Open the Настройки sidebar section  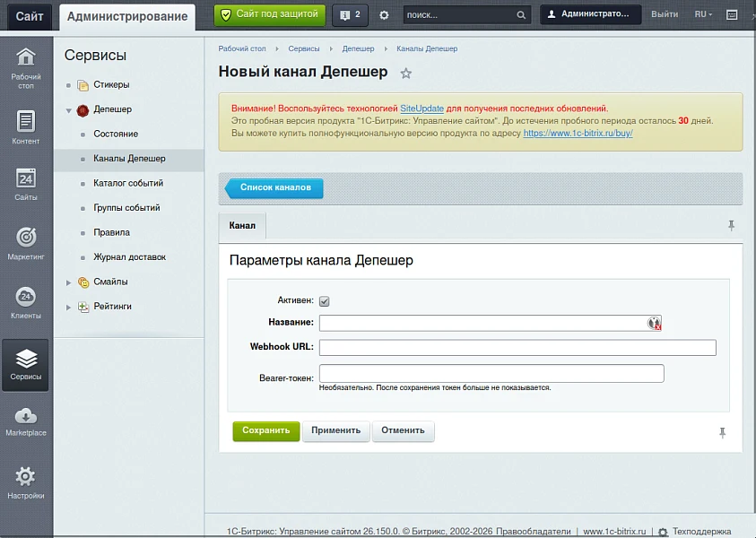pos(26,482)
